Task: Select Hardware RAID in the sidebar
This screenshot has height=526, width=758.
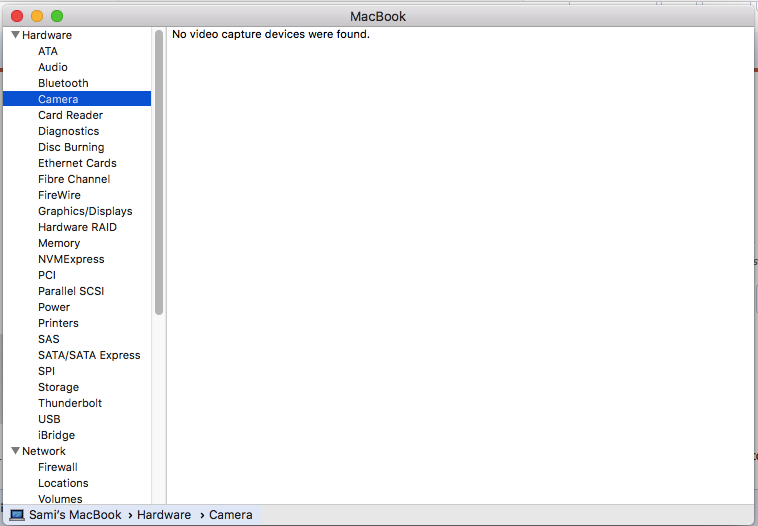Action: point(77,227)
